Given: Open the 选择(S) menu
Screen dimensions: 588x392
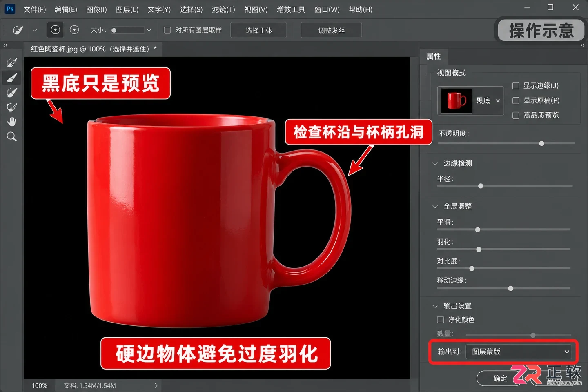Looking at the screenshot, I should pos(192,9).
